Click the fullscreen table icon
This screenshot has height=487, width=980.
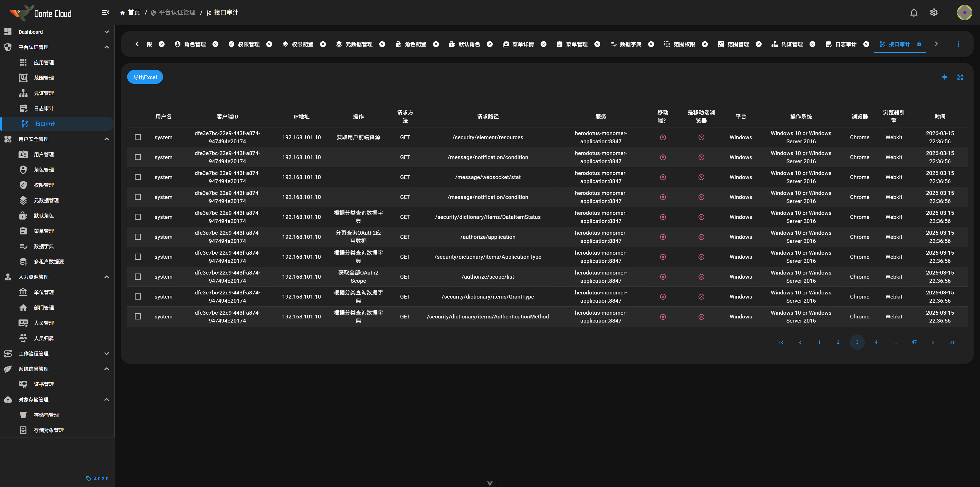[960, 77]
